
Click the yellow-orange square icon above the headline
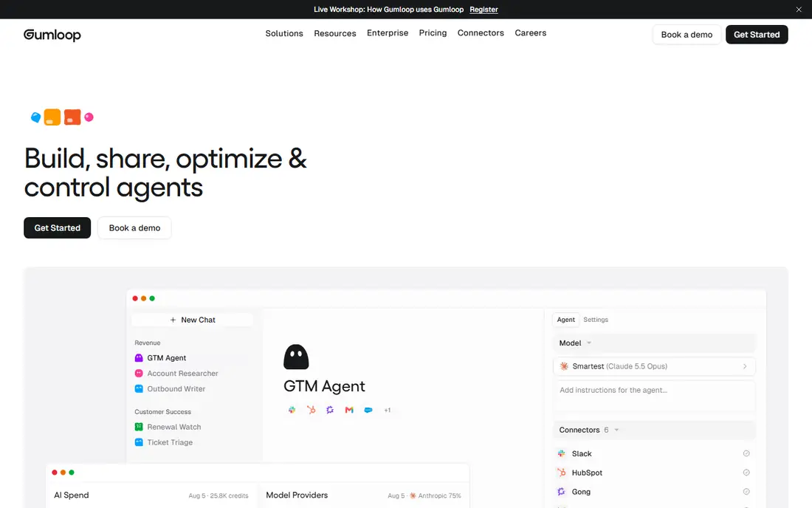pos(52,117)
